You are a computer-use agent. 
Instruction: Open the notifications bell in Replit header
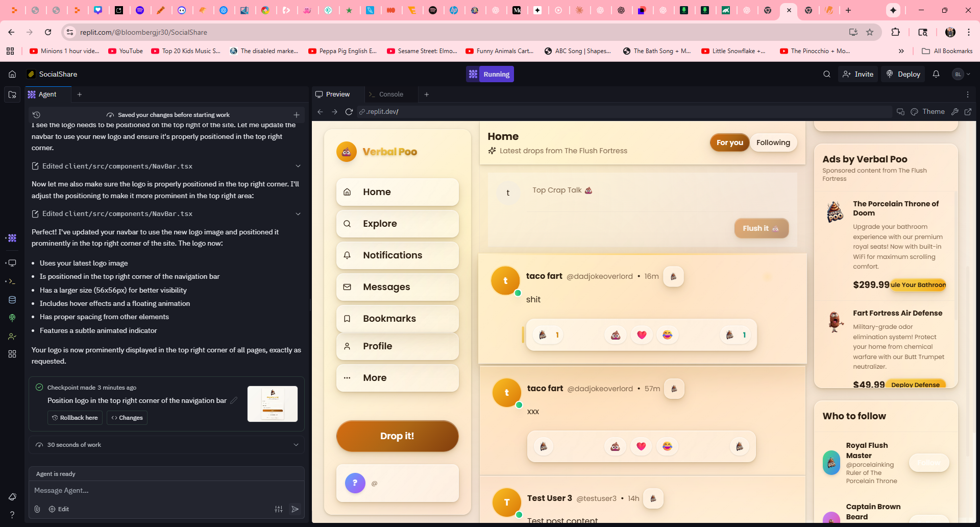coord(936,74)
